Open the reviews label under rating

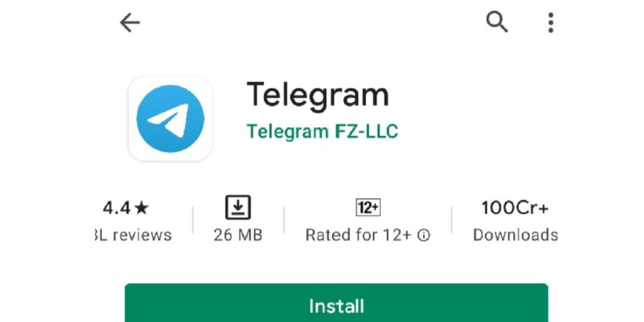133,235
